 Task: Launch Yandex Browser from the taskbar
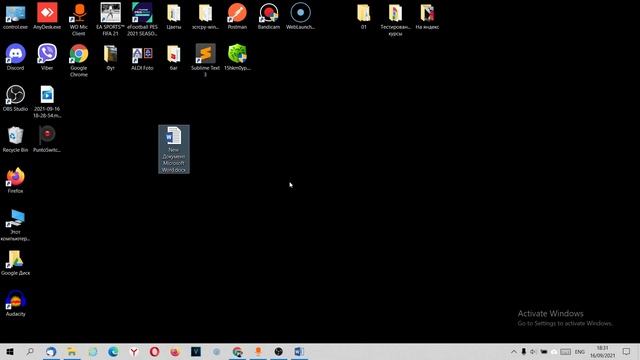(134, 352)
